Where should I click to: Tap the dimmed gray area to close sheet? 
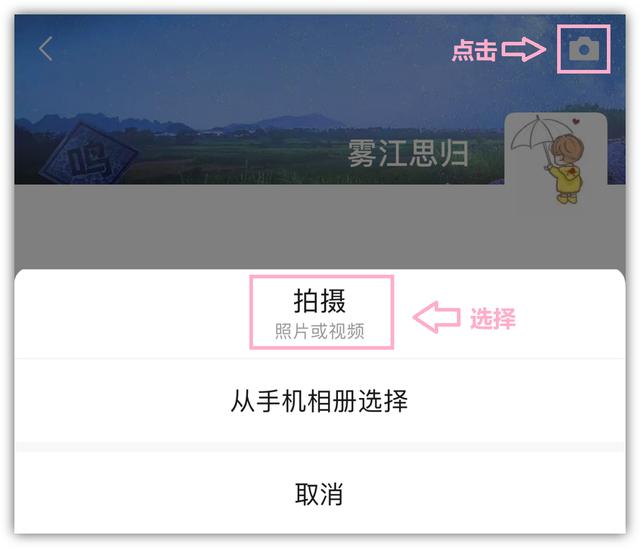pos(261,226)
